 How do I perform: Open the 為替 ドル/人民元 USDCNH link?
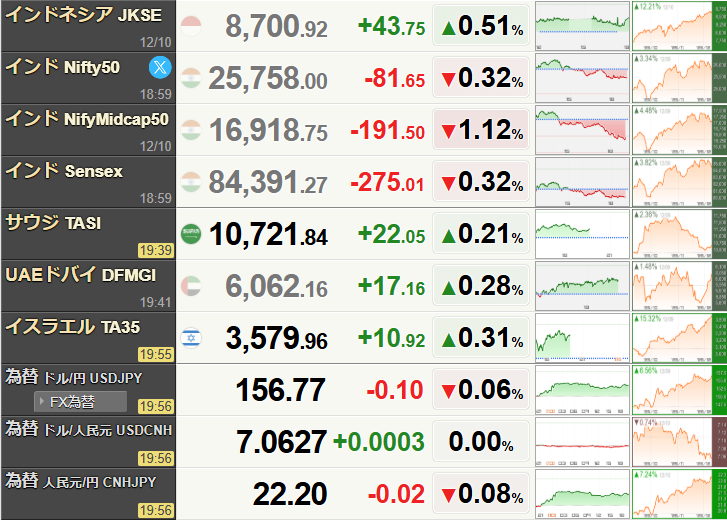tap(89, 429)
